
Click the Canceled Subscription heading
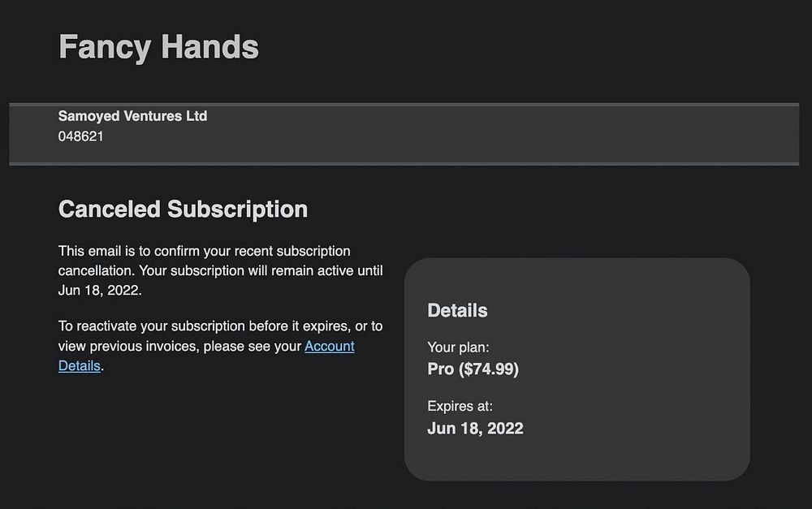pos(183,209)
